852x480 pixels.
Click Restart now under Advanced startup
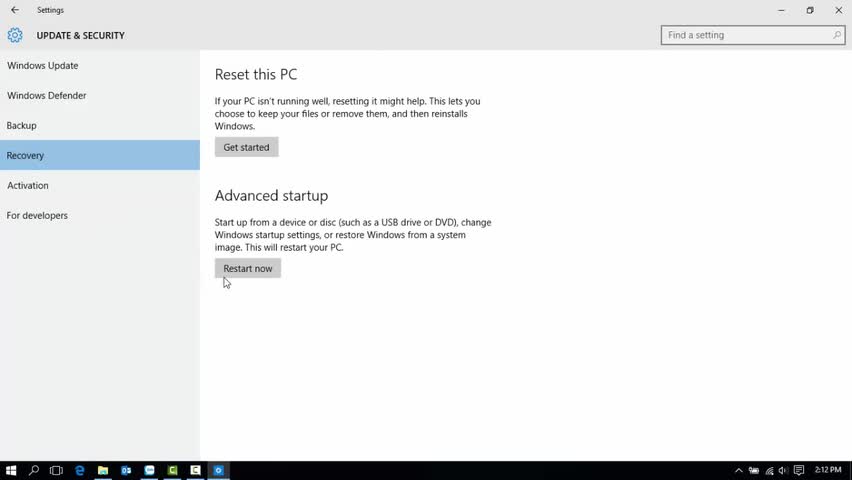[248, 268]
